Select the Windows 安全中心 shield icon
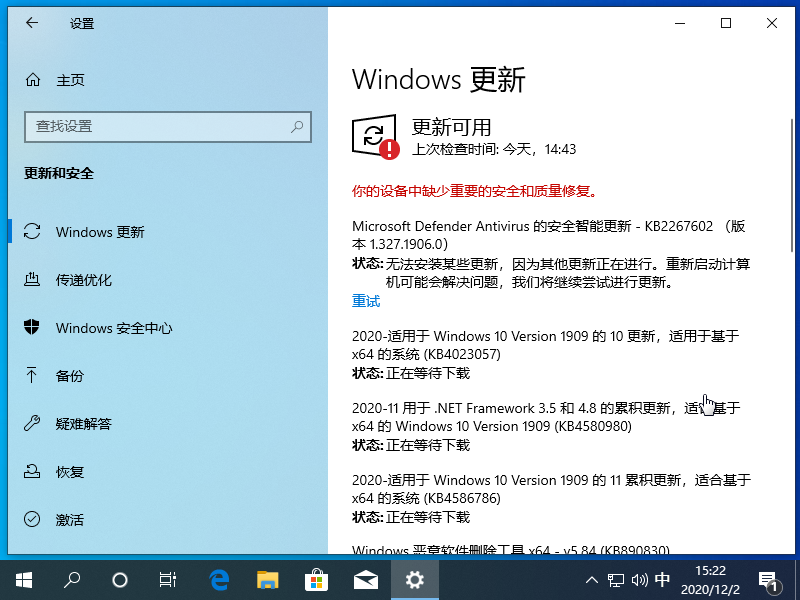The height and width of the screenshot is (600, 800). [x=32, y=327]
